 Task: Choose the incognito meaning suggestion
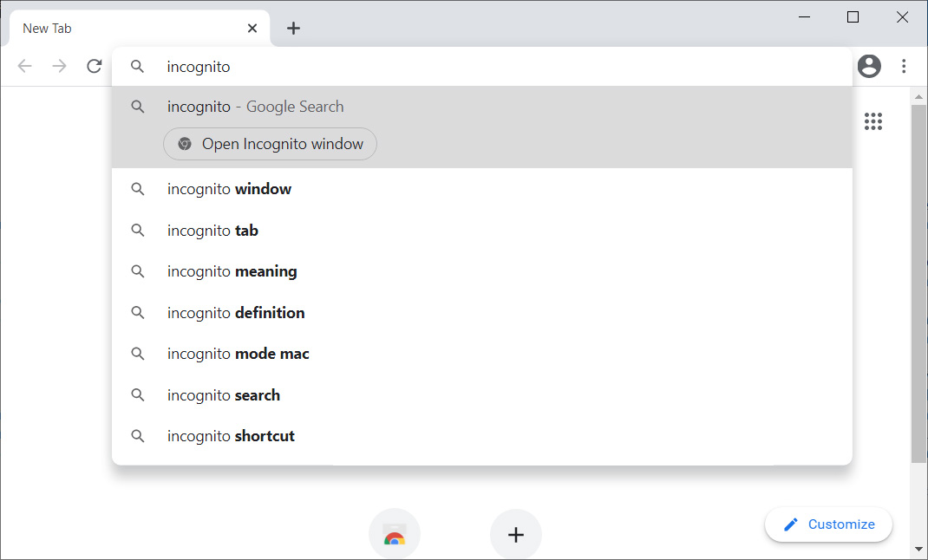(x=232, y=271)
